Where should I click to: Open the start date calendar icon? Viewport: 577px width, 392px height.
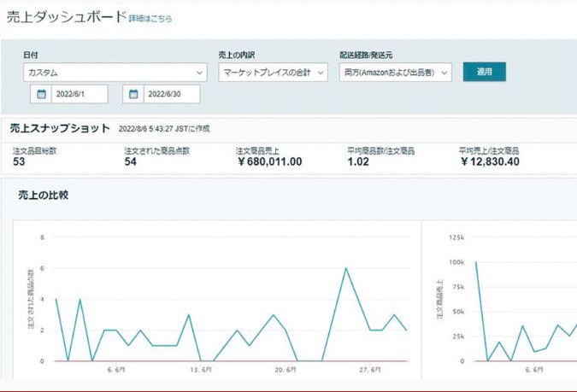tap(41, 94)
